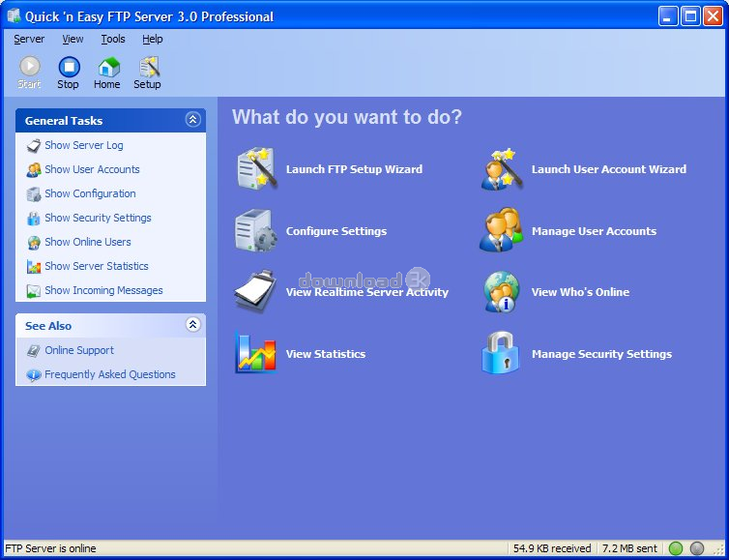Open the Show Security Settings link
729x560 pixels.
point(98,219)
